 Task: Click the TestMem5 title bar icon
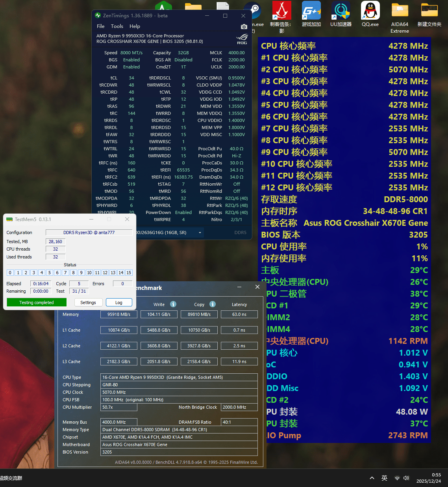pos(9,219)
